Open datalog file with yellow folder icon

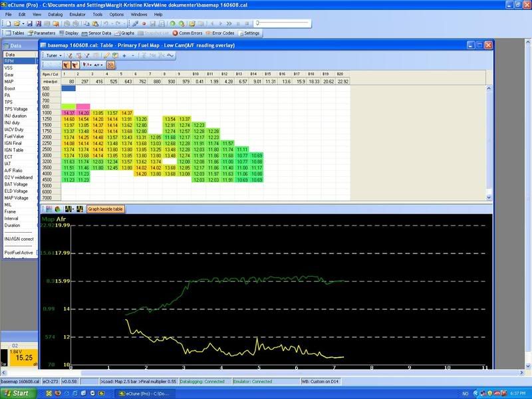192,24
